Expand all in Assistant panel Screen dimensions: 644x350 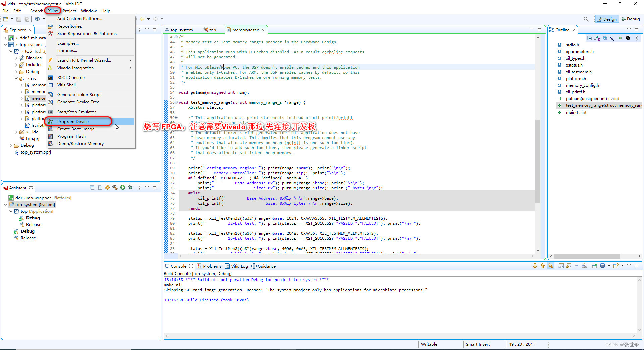pos(100,188)
